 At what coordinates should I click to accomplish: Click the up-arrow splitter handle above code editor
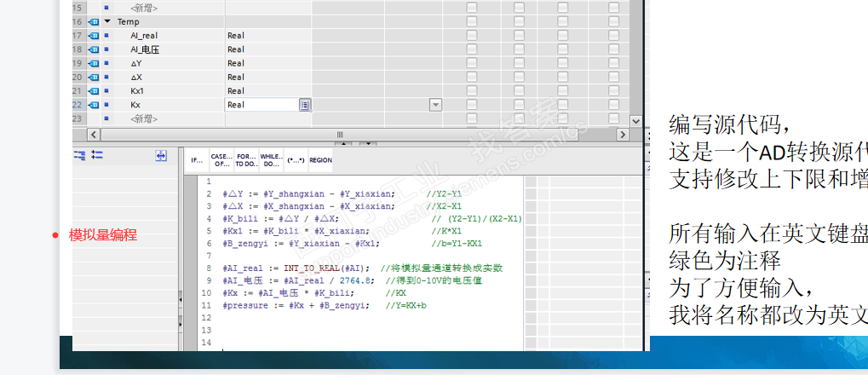[342, 143]
